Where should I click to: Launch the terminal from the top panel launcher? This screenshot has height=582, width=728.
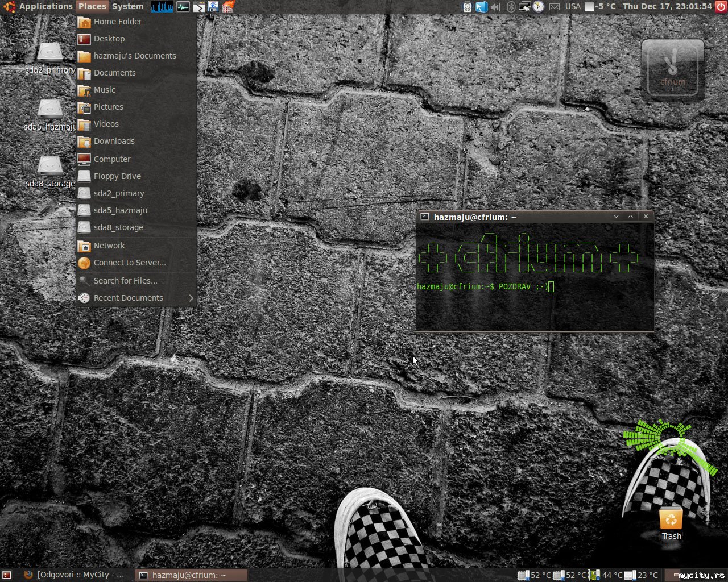[x=198, y=6]
